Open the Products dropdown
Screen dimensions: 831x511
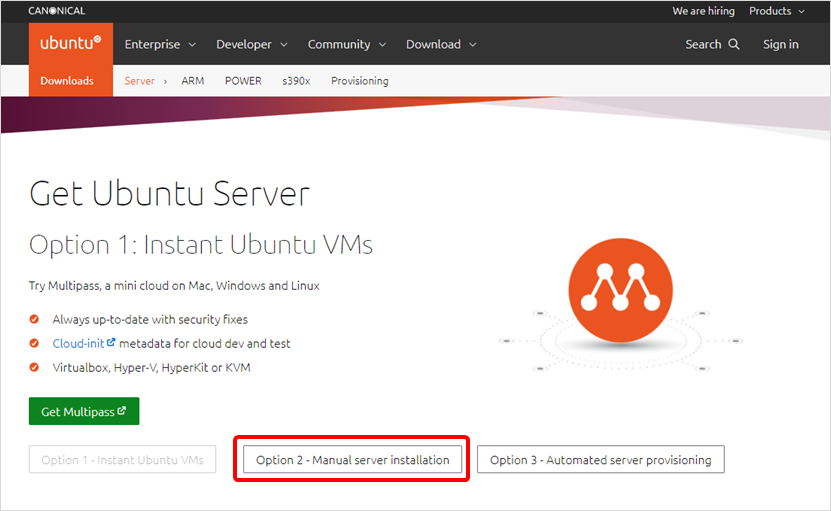pyautogui.click(x=776, y=11)
